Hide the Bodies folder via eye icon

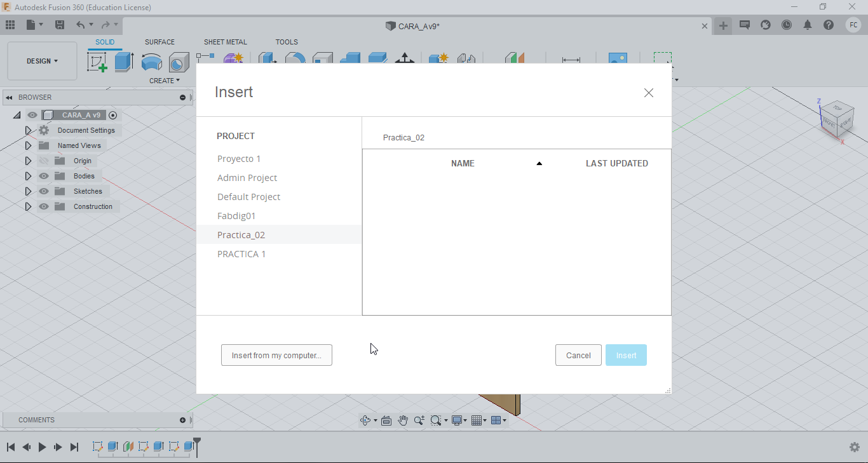pyautogui.click(x=44, y=176)
